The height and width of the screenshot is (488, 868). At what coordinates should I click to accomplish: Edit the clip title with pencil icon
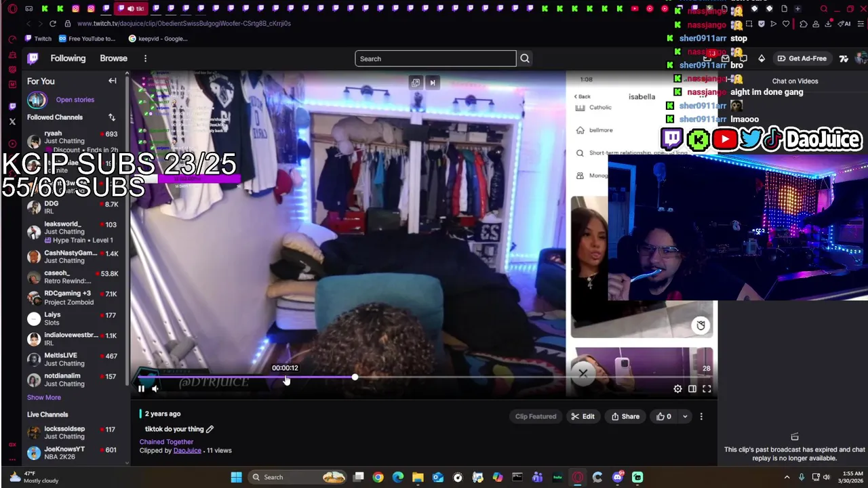pos(210,429)
